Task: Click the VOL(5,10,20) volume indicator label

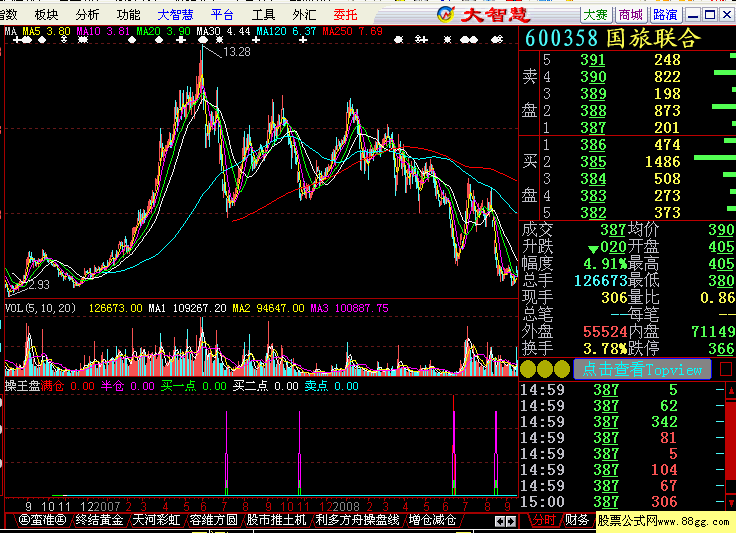Action: pos(40,308)
